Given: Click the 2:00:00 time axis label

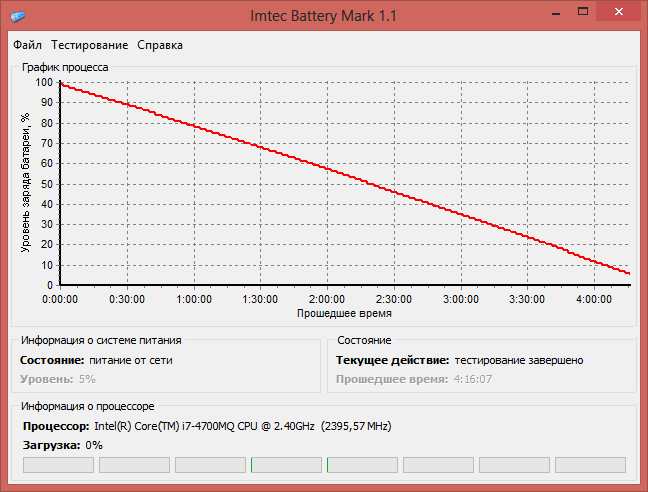Looking at the screenshot, I should (326, 299).
